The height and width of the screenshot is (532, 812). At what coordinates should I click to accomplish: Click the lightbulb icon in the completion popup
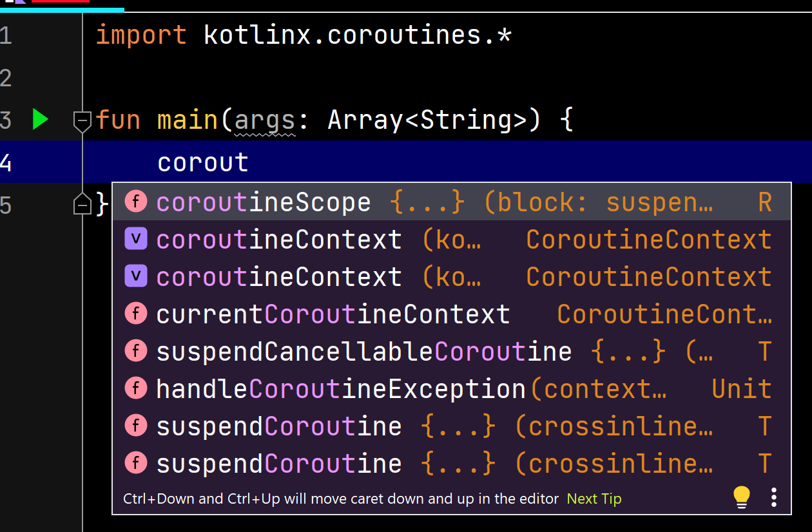pos(742,497)
